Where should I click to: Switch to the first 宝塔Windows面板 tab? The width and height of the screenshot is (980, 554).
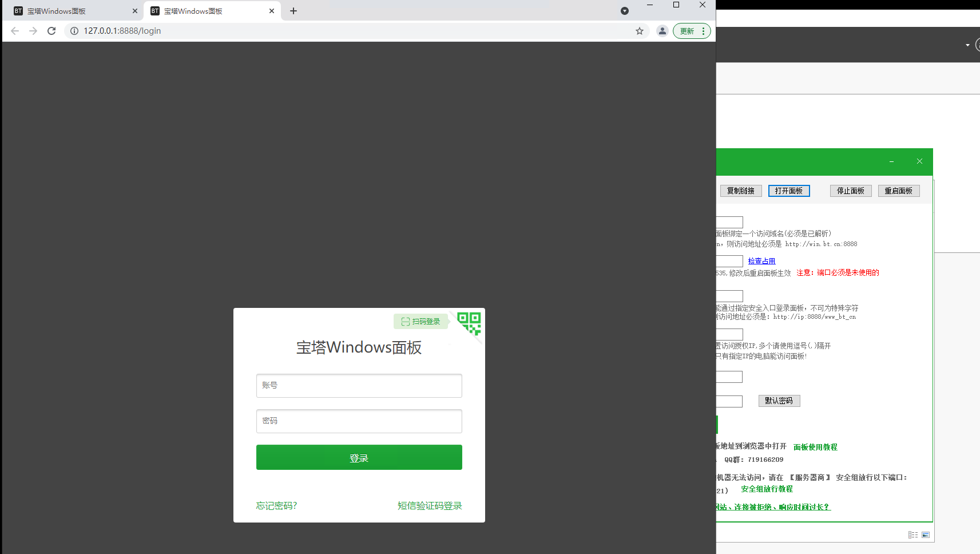tap(73, 11)
